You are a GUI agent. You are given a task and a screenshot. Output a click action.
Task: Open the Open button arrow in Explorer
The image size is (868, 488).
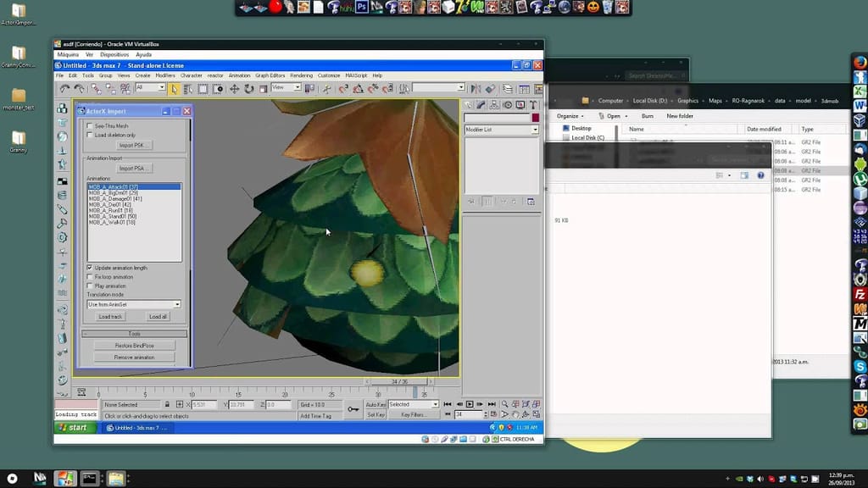[626, 116]
